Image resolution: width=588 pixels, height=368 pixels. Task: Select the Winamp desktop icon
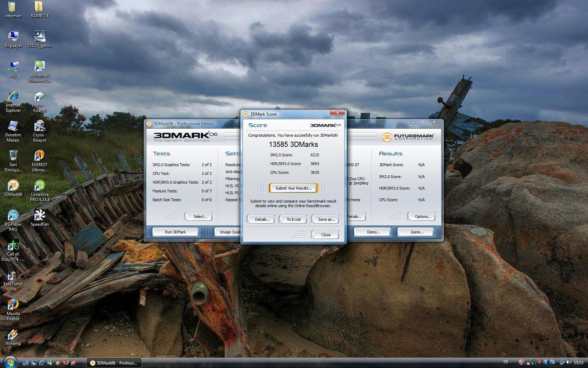[13, 337]
